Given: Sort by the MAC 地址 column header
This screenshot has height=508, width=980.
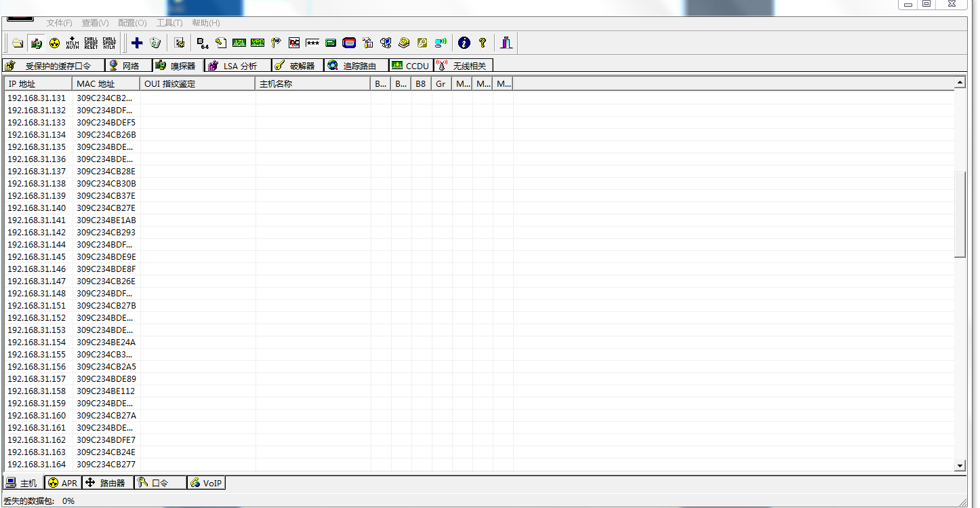Looking at the screenshot, I should (x=106, y=84).
